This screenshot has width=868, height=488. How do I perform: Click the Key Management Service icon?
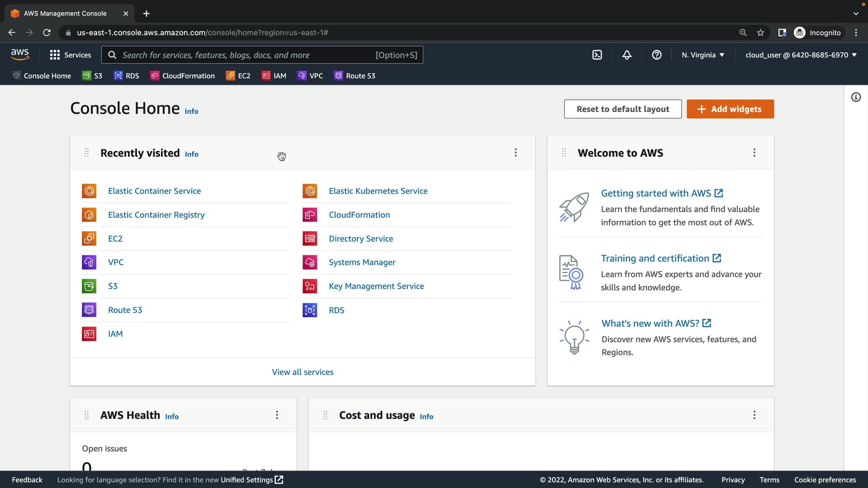310,286
